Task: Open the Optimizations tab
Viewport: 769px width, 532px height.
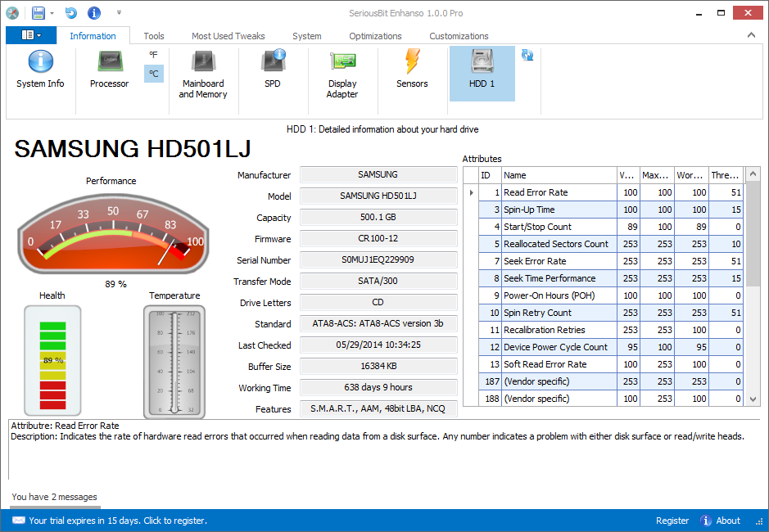Action: tap(375, 36)
